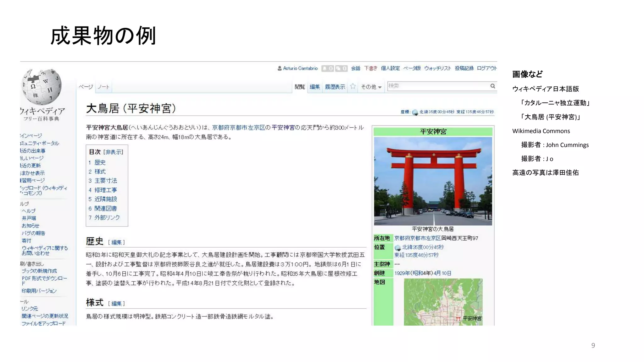Open sidebar ファイルをアップロード link
The width and height of the screenshot is (644, 362).
[43, 323]
